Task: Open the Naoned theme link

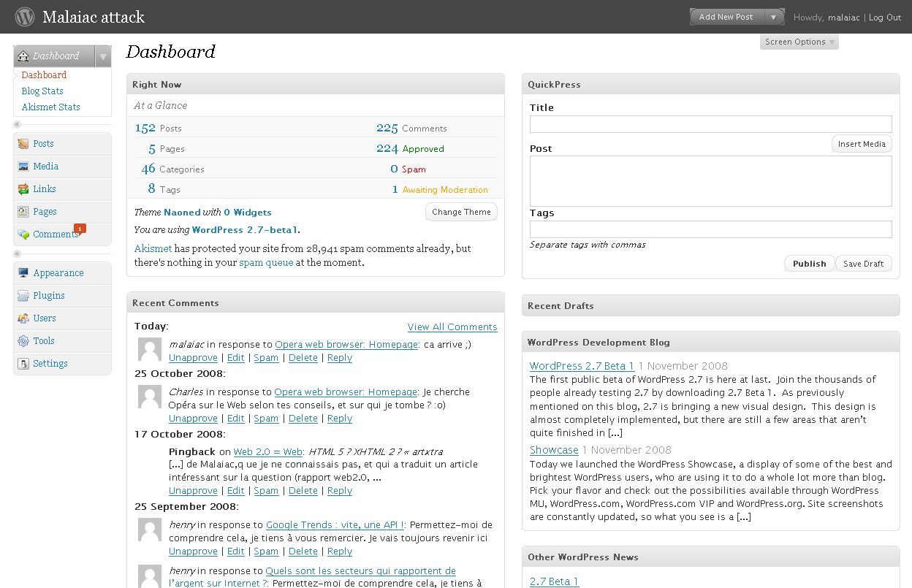Action: [x=182, y=213]
